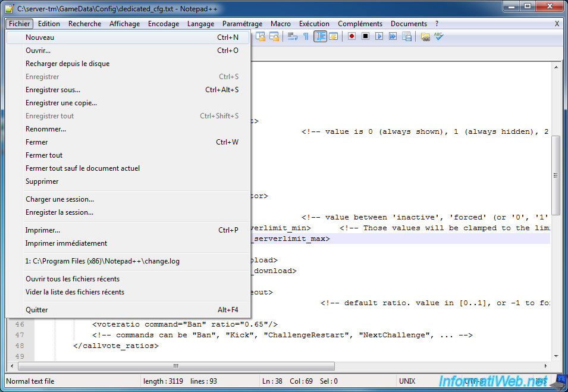Select Imprimer... entry
Screen dimensions: 568x392
[128, 230]
